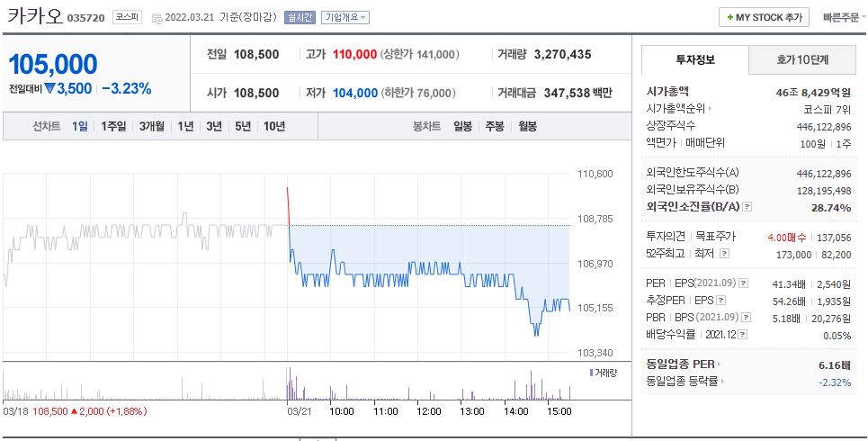The width and height of the screenshot is (868, 441).
Task: Click the 10:00 time marker on chart axis
Action: (x=342, y=411)
